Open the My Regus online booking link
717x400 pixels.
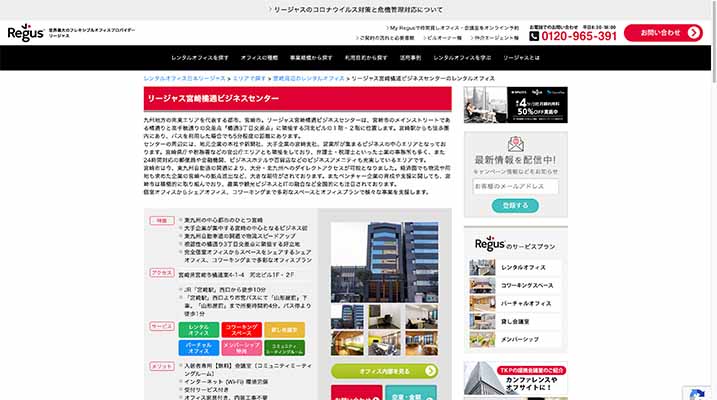(x=452, y=28)
